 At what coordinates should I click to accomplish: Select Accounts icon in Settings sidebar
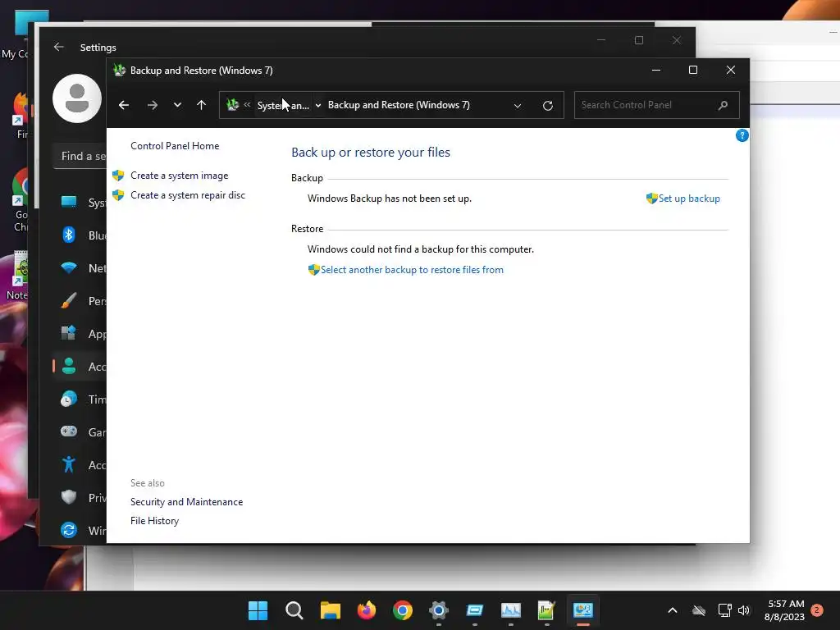coord(69,366)
